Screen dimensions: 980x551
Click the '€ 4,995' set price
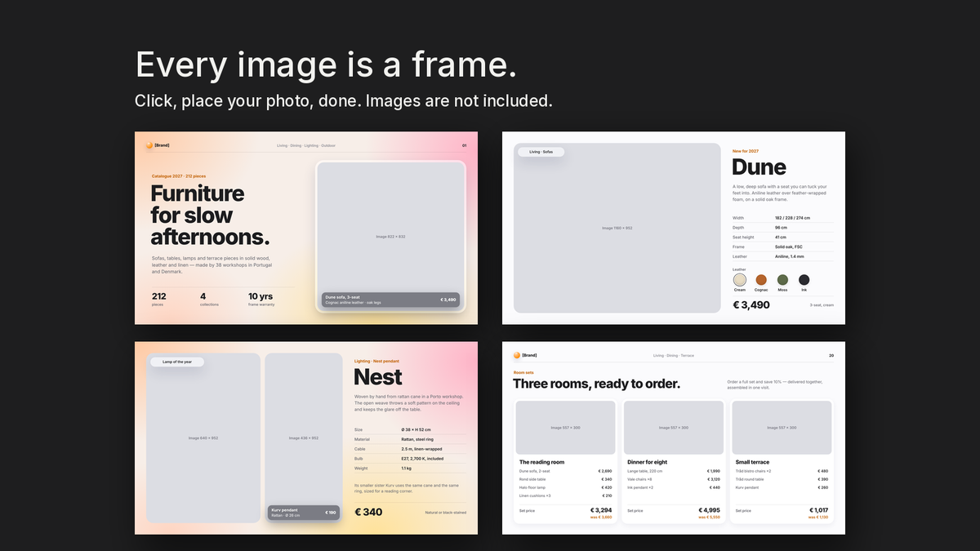(709, 510)
